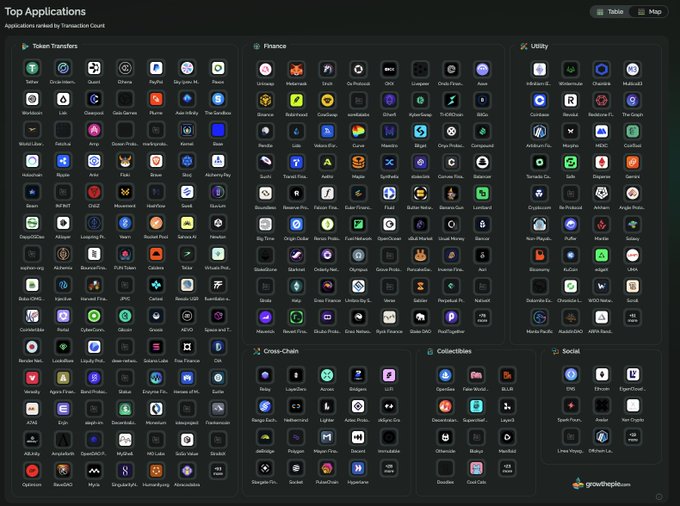Select the Chainlink app icon
The height and width of the screenshot is (506, 680).
[x=602, y=69]
